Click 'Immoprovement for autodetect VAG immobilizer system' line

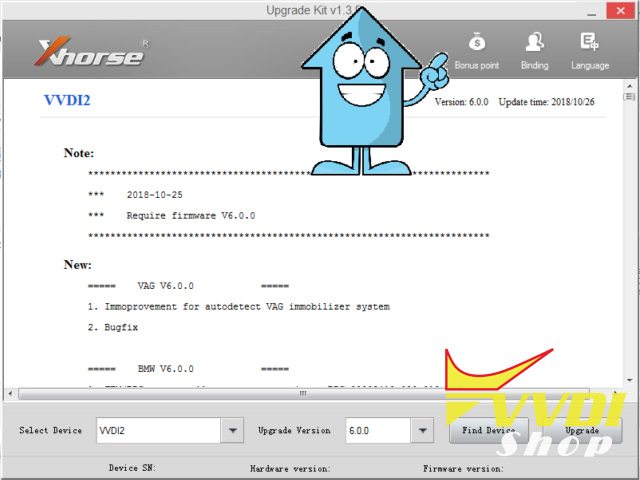click(239, 307)
